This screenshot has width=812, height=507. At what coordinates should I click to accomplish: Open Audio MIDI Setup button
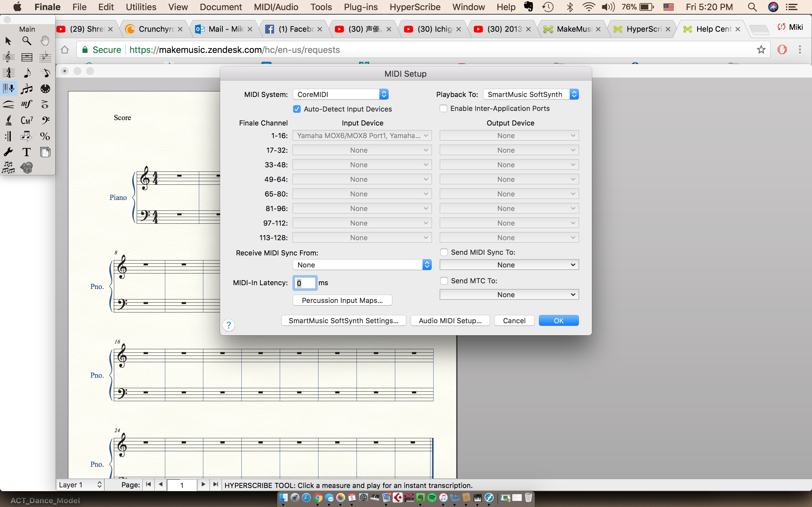click(450, 321)
